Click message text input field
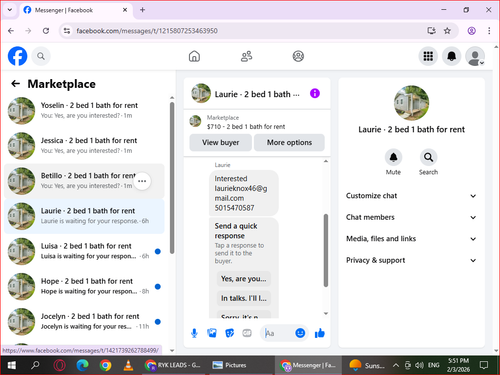 278,333
